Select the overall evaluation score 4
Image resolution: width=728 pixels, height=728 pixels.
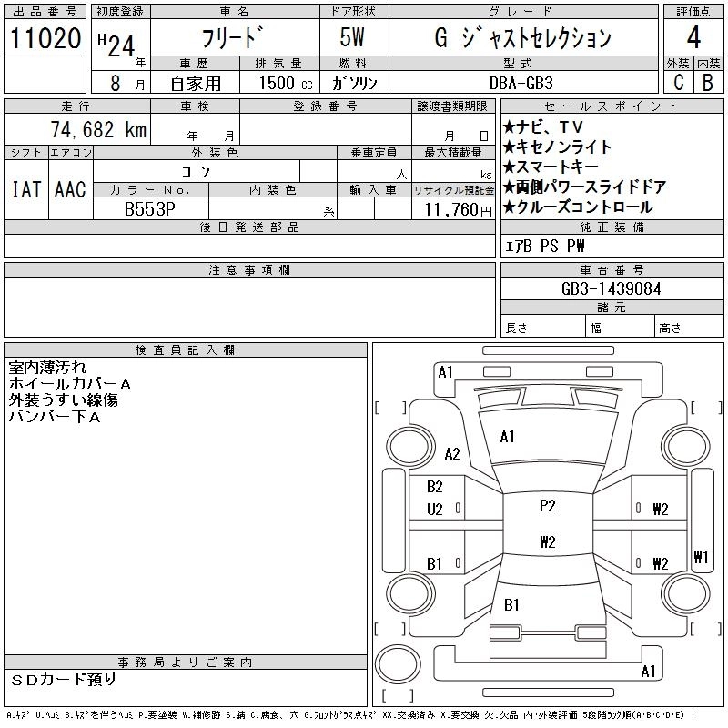click(x=693, y=37)
